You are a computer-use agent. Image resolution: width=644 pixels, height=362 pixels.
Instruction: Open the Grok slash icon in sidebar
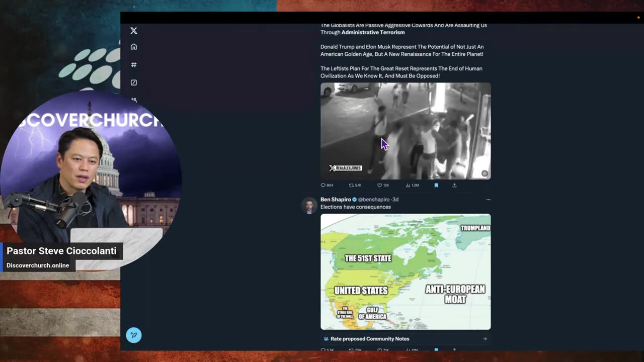[134, 82]
